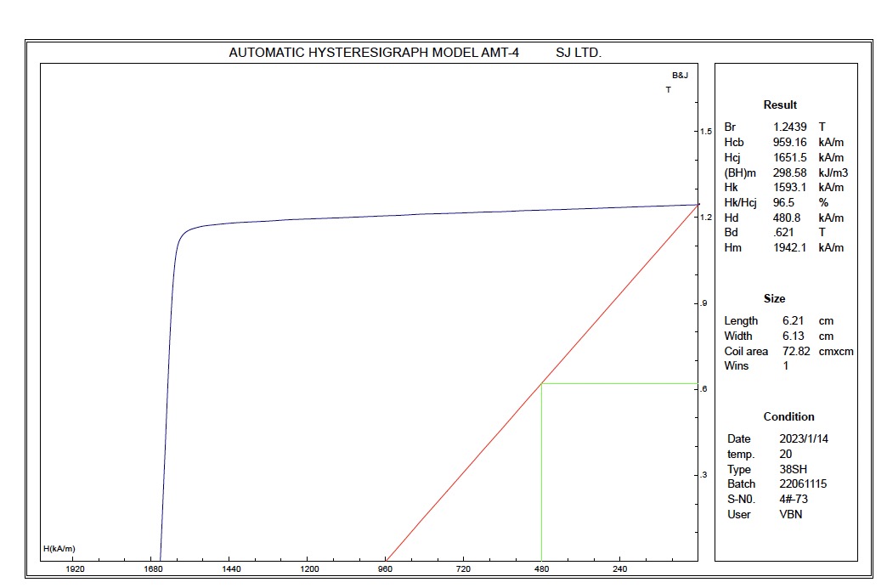Click the Hcj value 1651.5
The width and height of the screenshot is (887, 588).
789,157
